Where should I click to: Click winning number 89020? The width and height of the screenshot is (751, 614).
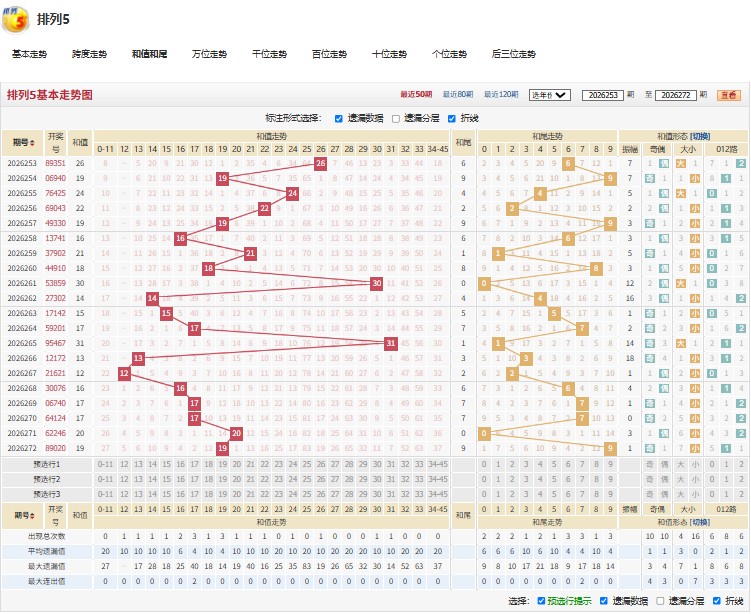[56, 448]
